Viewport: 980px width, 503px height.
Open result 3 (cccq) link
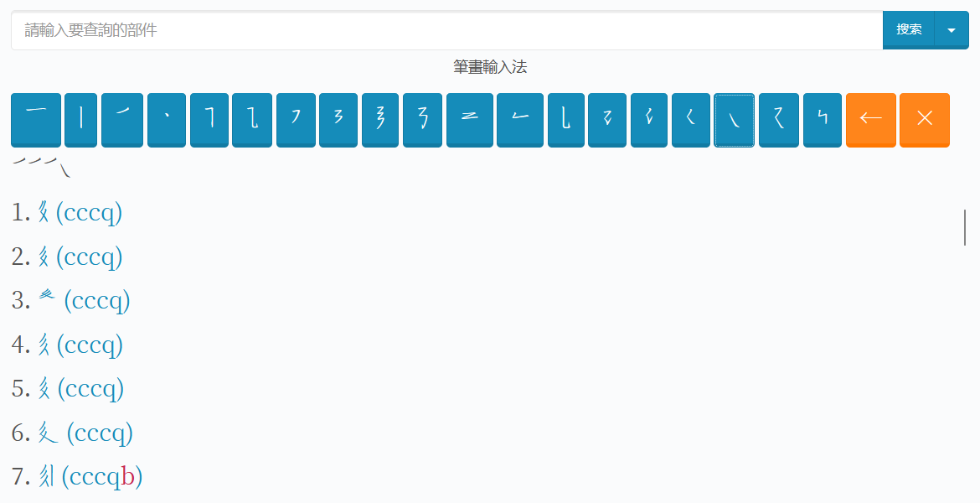coord(84,300)
